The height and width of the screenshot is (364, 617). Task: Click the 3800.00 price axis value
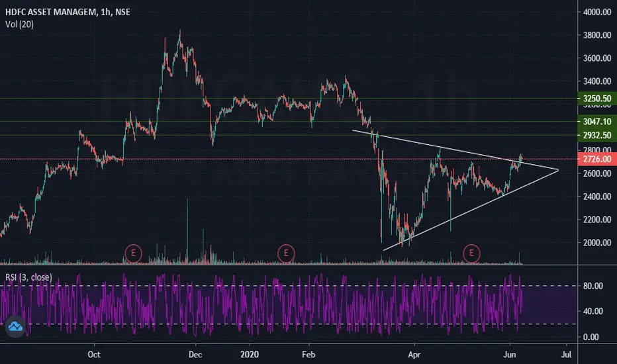tap(597, 35)
